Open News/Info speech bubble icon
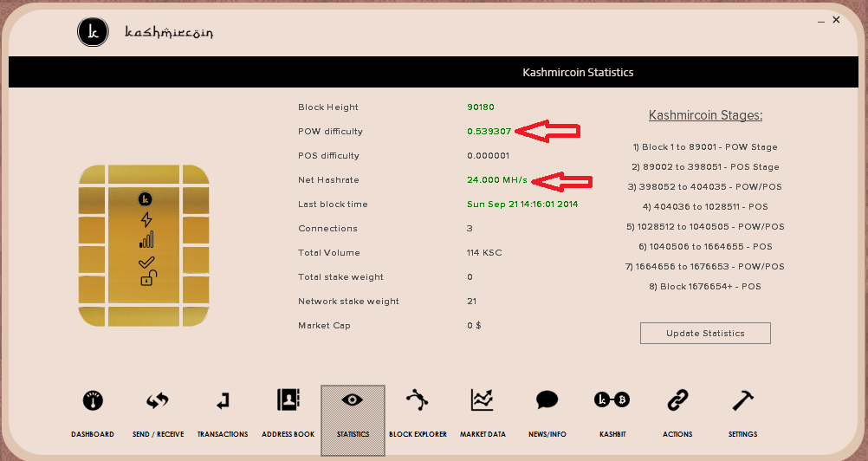 coord(547,399)
